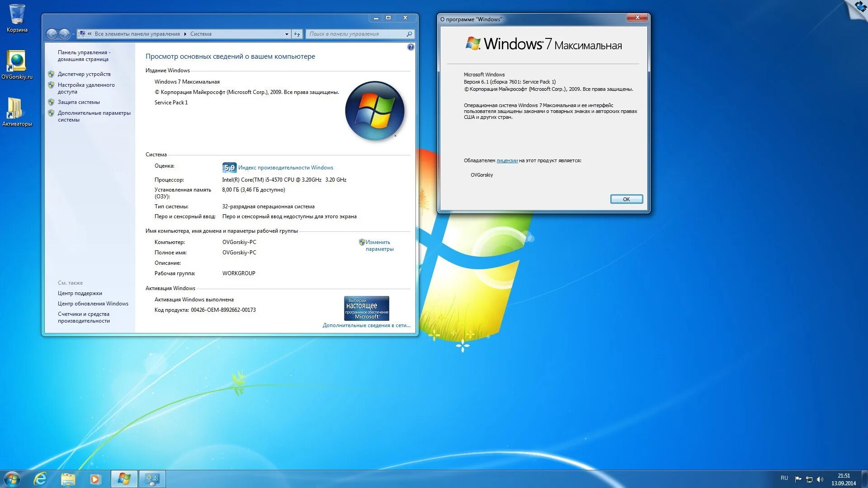The image size is (868, 488).
Task: Click the help question-mark icon in System window
Action: point(410,47)
